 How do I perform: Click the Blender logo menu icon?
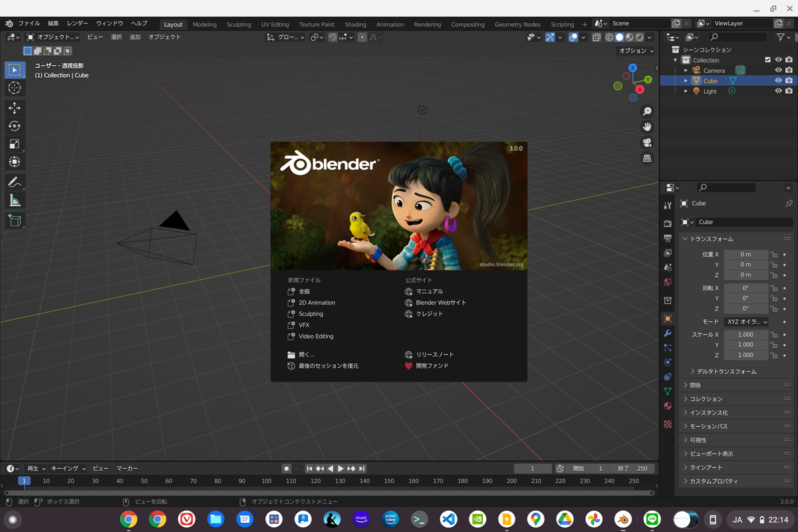9,23
